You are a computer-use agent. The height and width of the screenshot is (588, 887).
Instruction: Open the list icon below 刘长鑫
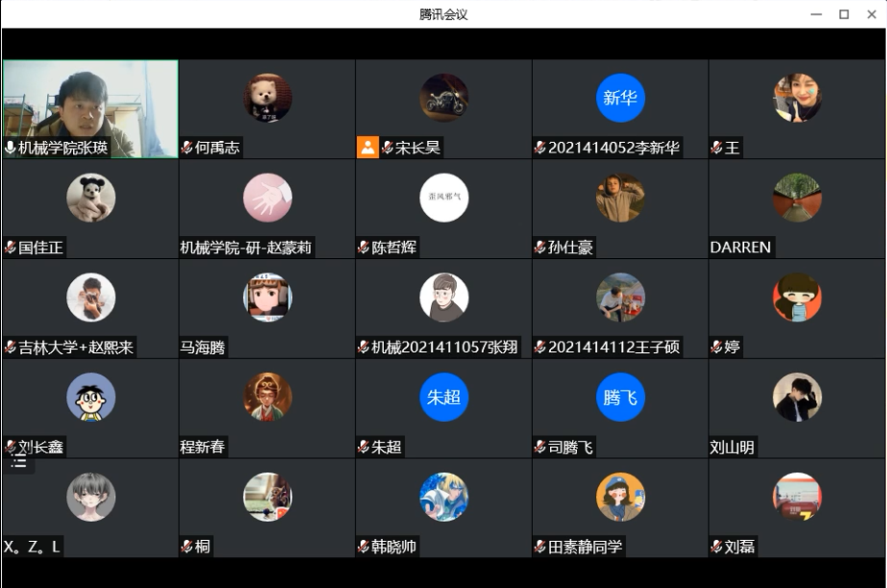[x=18, y=463]
